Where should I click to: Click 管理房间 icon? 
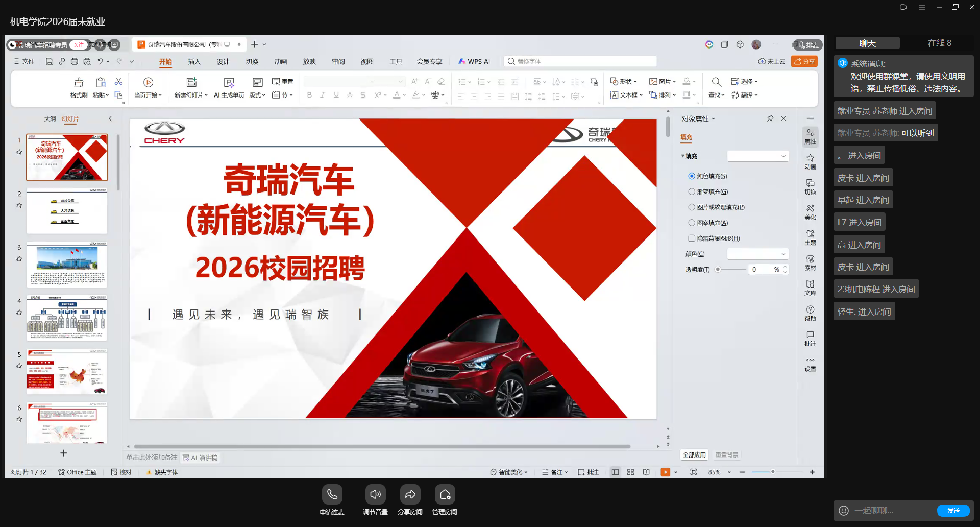pyautogui.click(x=445, y=494)
